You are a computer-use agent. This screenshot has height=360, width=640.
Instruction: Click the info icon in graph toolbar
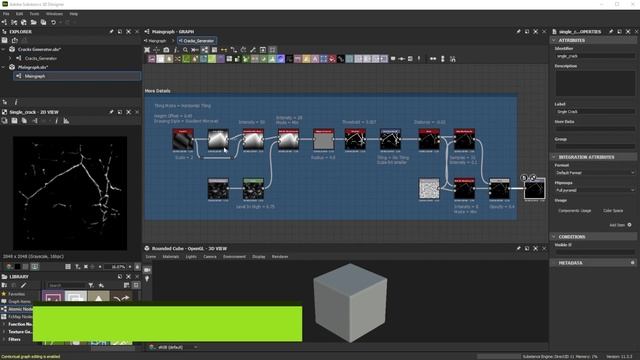(x=176, y=50)
